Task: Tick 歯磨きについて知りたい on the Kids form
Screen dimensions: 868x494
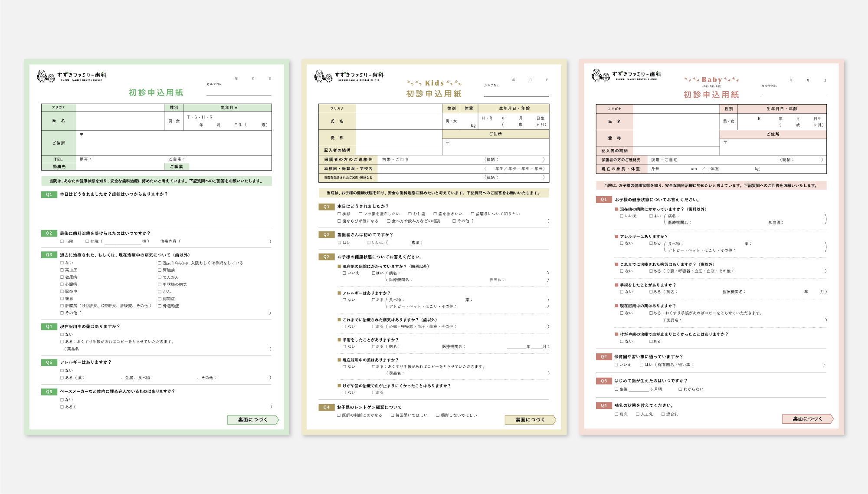Action: (473, 214)
